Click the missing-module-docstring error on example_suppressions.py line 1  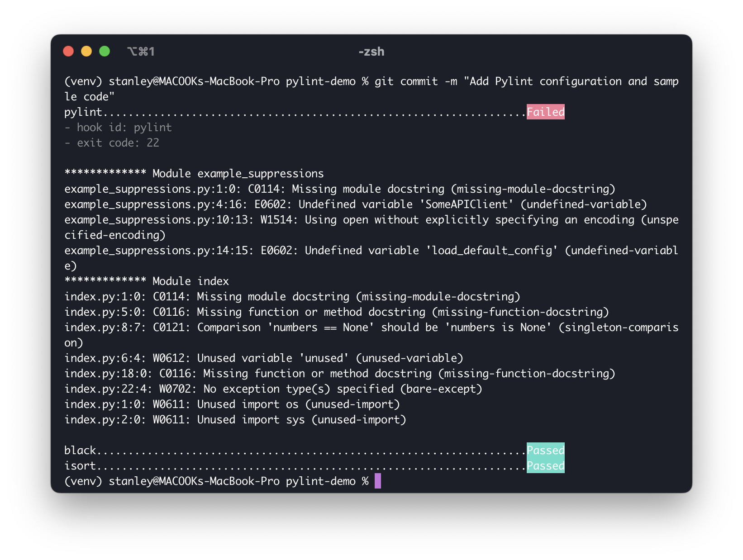pos(339,189)
